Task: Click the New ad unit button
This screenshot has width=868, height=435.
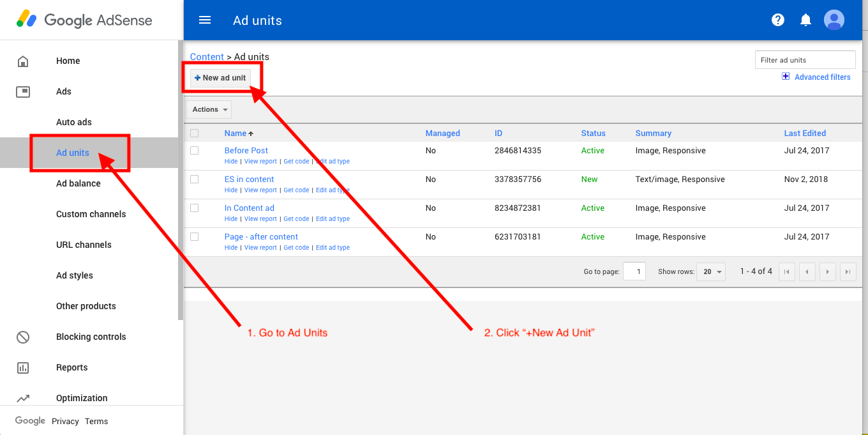Action: [220, 78]
